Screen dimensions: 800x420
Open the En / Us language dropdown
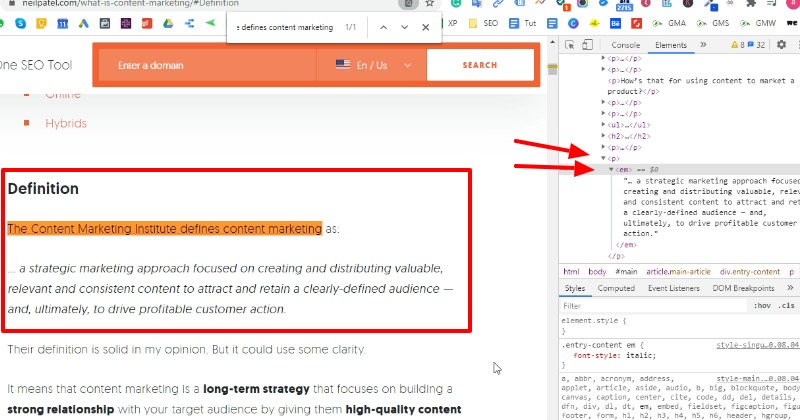pyautogui.click(x=372, y=65)
